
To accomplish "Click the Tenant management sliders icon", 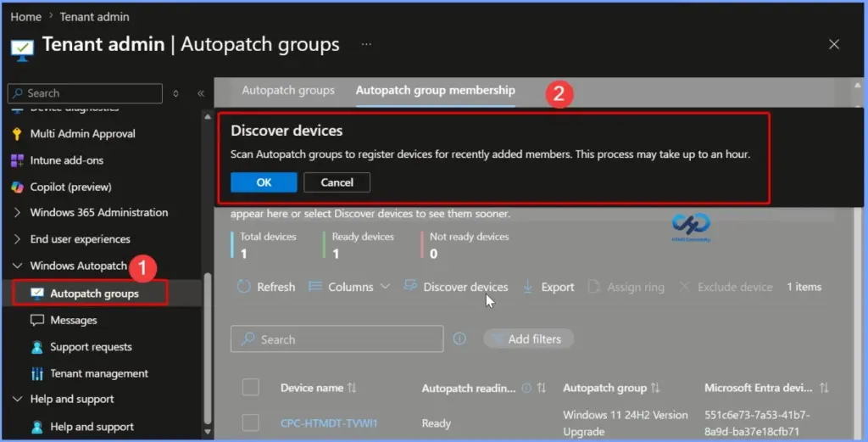I will click(37, 374).
